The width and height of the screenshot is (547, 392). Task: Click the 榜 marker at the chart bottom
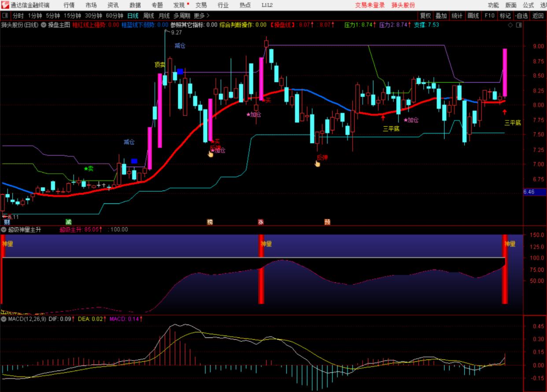pos(210,222)
